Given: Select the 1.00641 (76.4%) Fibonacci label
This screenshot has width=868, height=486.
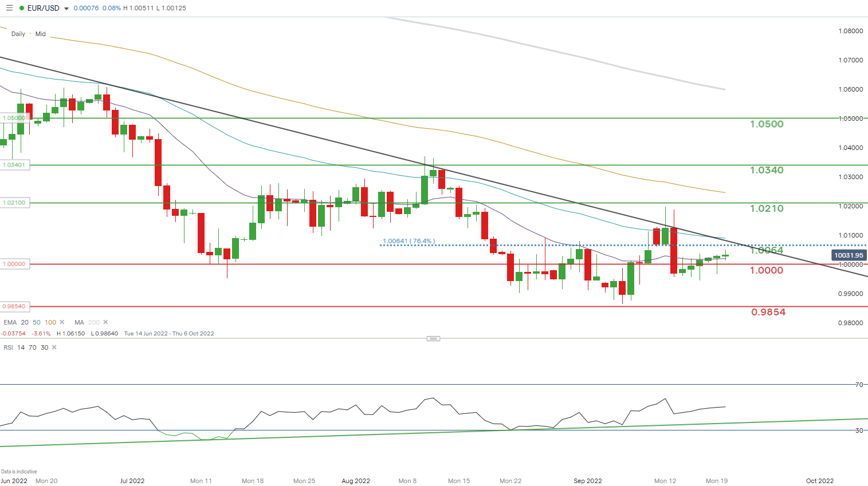Looking at the screenshot, I should (409, 241).
